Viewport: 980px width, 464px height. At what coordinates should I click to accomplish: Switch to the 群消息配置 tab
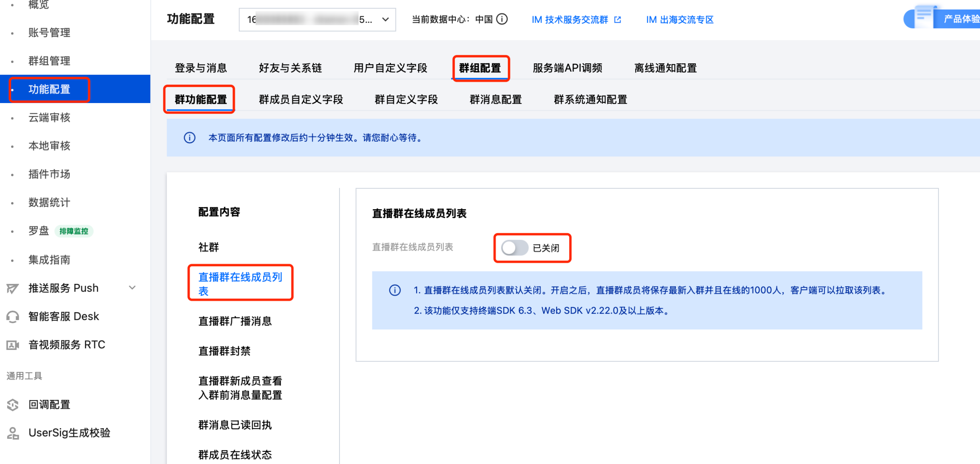495,100
